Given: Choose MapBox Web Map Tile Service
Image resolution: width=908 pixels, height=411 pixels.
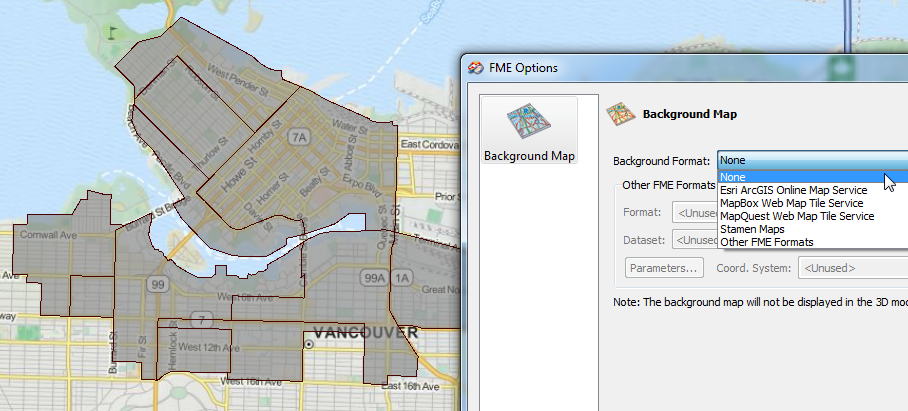Looking at the screenshot, I should click(x=792, y=203).
